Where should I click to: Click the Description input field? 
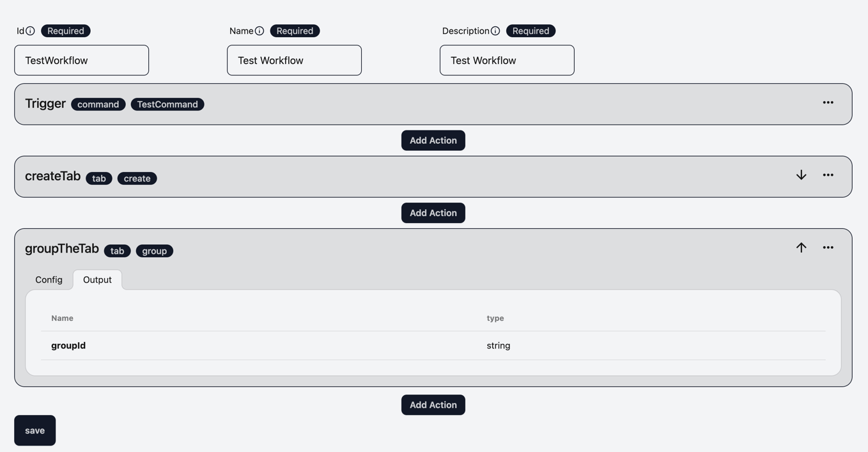(x=506, y=59)
